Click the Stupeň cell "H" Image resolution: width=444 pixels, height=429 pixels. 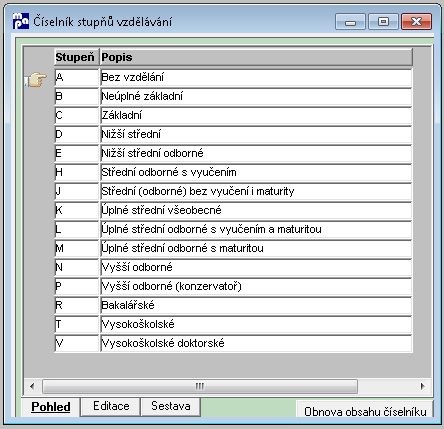(76, 173)
